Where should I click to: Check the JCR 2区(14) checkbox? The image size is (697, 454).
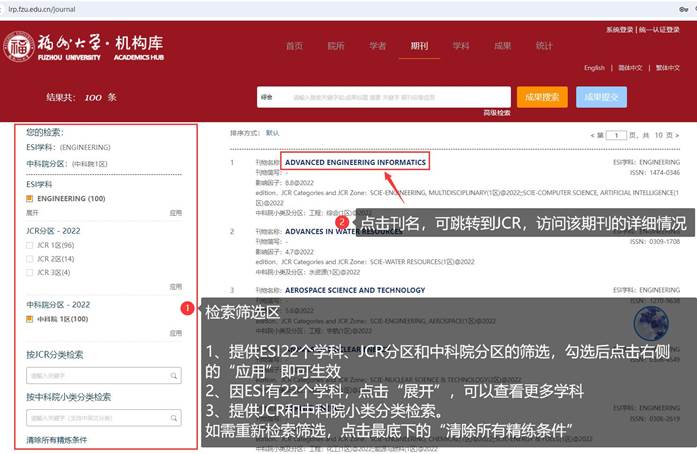[x=30, y=258]
